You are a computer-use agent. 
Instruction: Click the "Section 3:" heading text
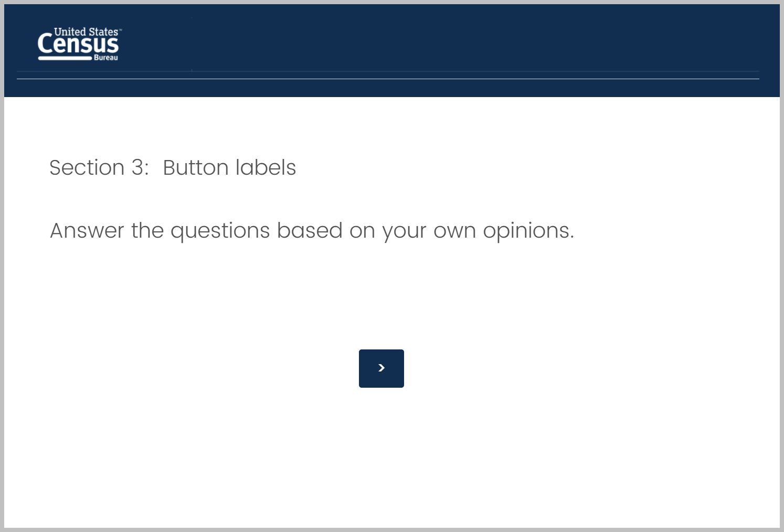(x=99, y=168)
